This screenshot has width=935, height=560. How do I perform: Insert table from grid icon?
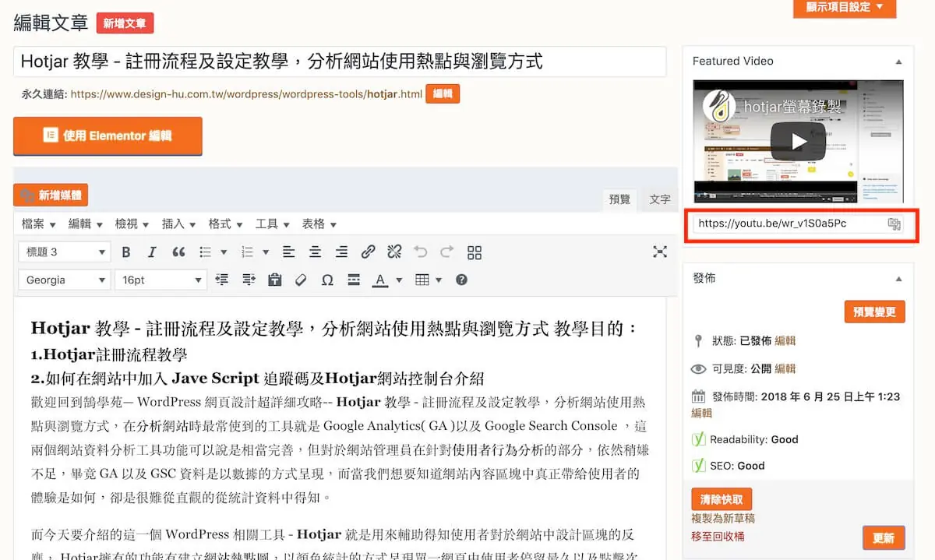click(422, 280)
